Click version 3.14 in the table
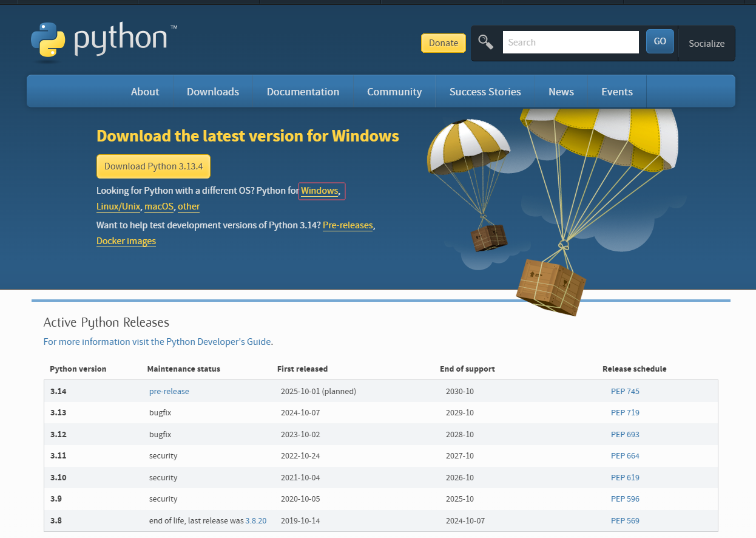 58,392
